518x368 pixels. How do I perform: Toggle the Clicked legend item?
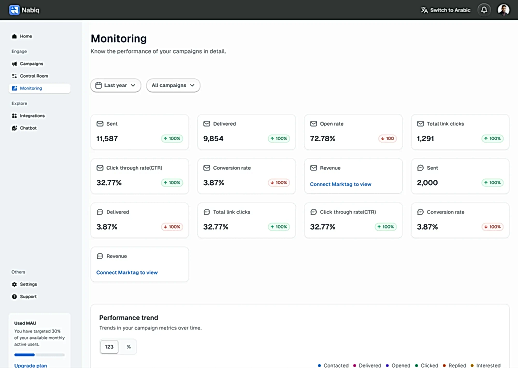tap(426, 366)
